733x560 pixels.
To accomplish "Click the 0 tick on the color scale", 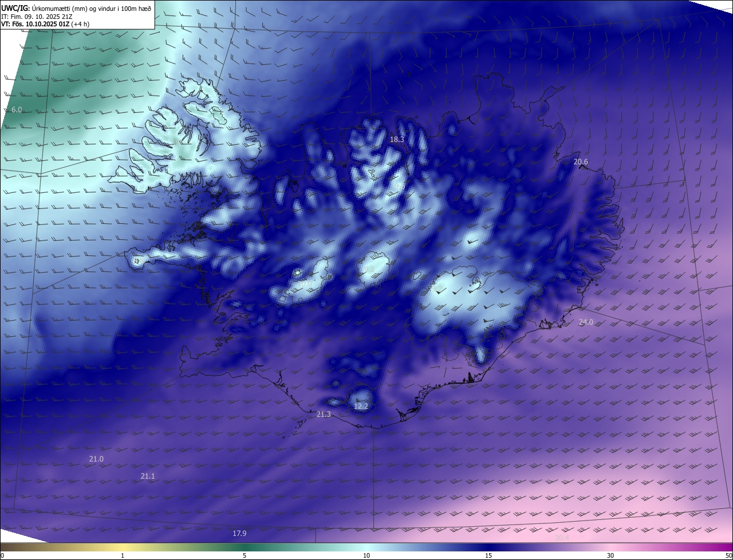I will [2, 555].
